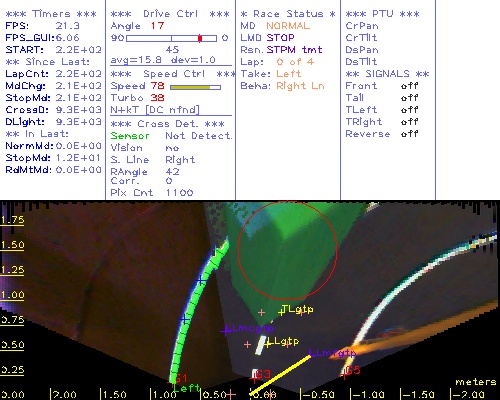Click the Timers panel header

(51, 14)
